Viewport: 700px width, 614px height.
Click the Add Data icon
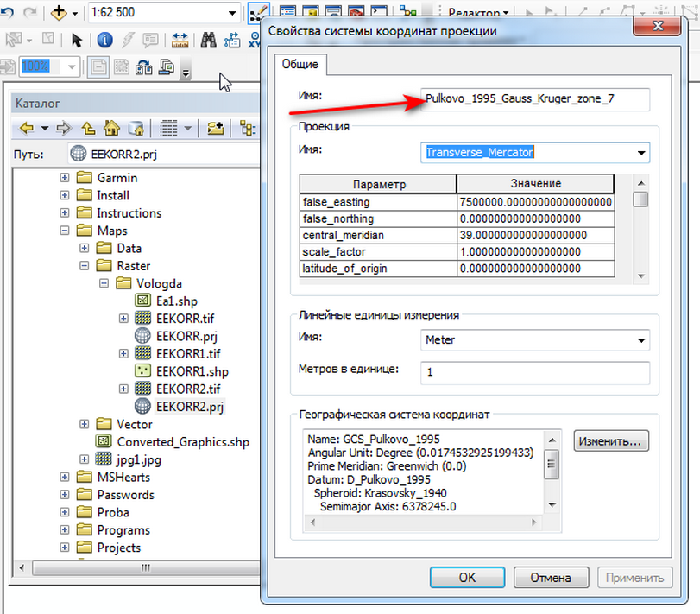(59, 13)
